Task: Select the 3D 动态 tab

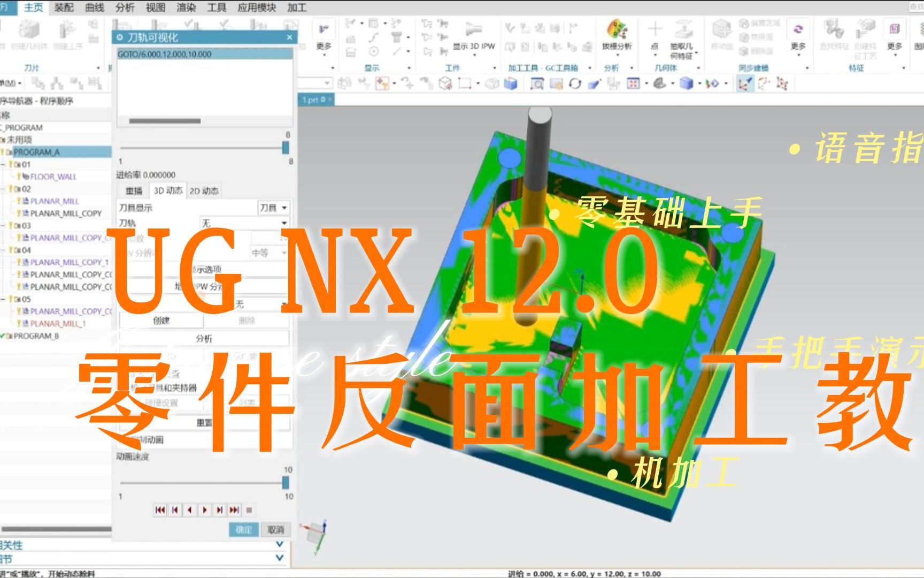Action: coord(168,191)
